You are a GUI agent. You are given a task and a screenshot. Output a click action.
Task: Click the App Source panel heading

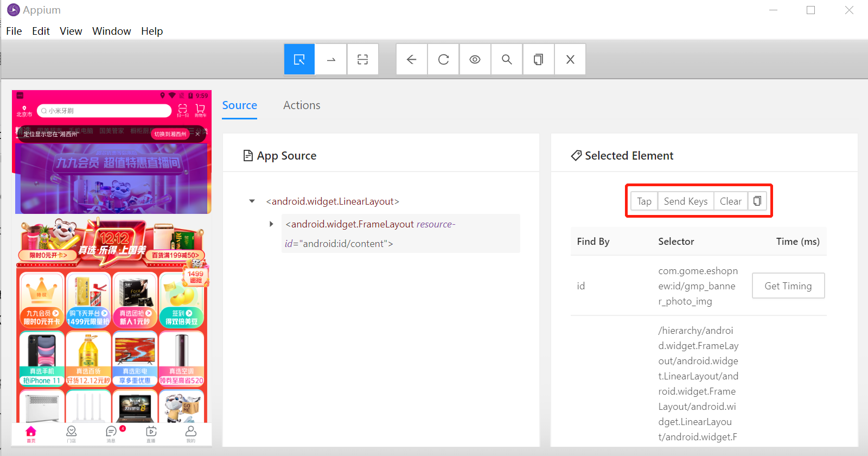pyautogui.click(x=280, y=156)
